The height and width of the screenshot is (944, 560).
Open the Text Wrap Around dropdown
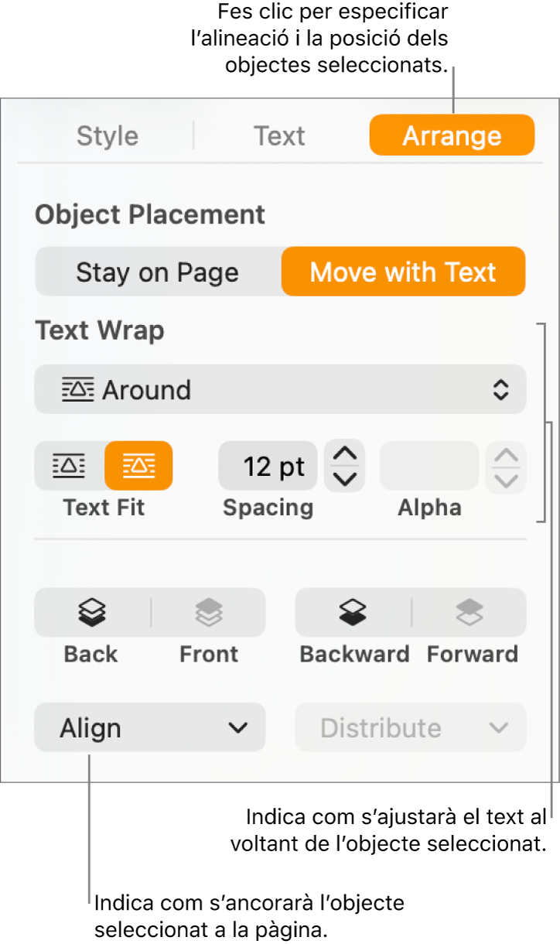coord(280,389)
